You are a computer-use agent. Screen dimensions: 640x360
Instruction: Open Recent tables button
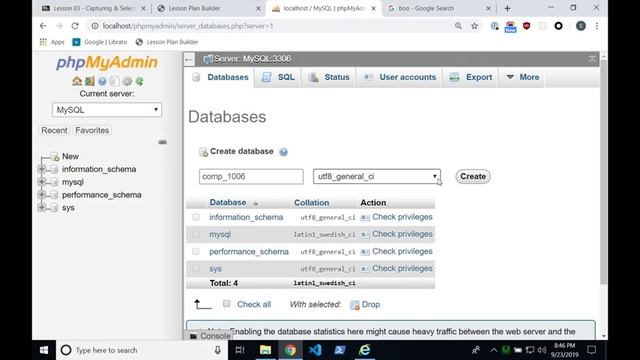(54, 130)
